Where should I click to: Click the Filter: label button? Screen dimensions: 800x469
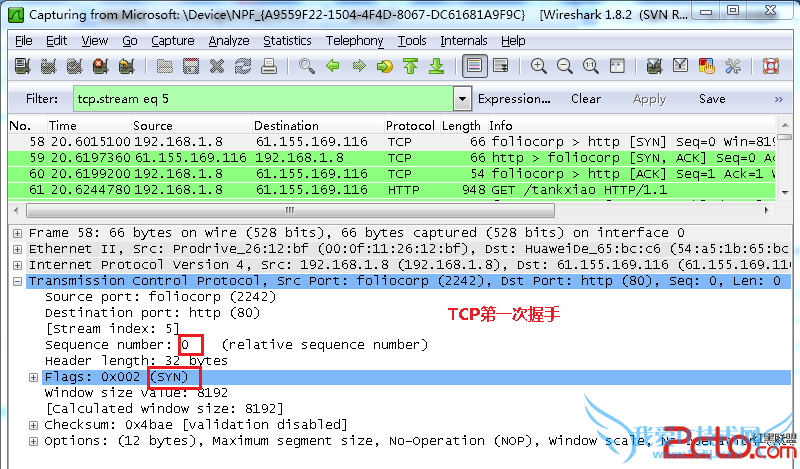coord(42,98)
